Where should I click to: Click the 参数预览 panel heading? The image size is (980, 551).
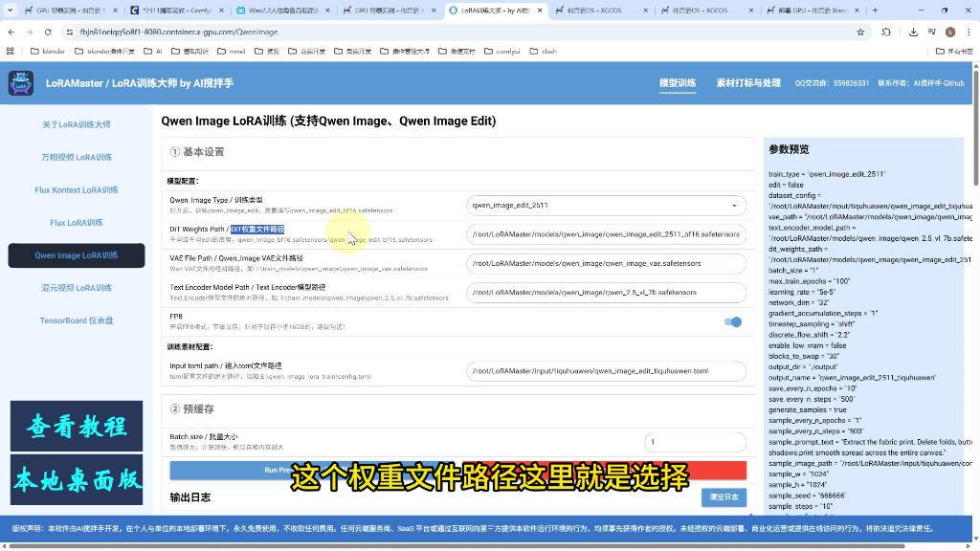[789, 149]
